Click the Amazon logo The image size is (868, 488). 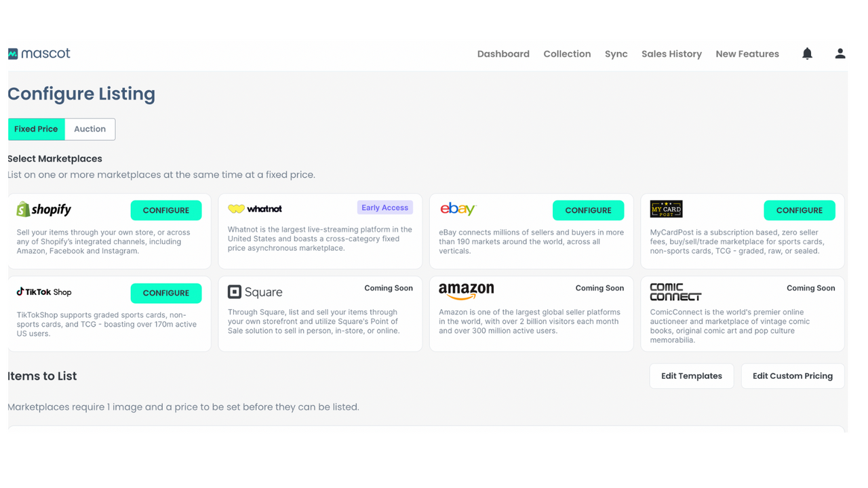pyautogui.click(x=467, y=291)
